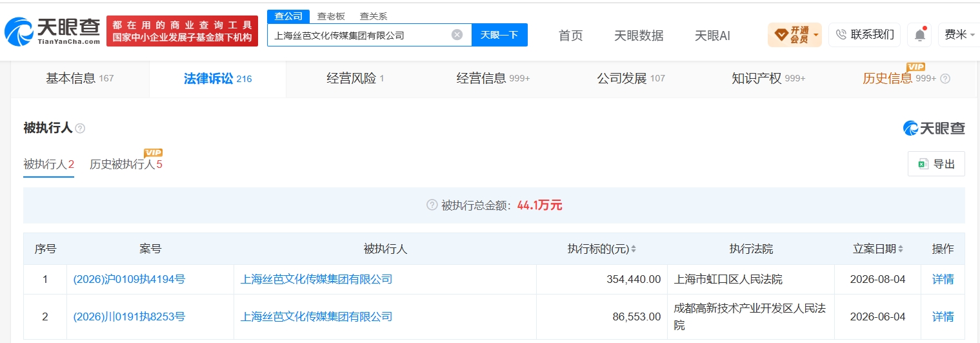Image resolution: width=980 pixels, height=343 pixels.
Task: Open case (2026)沪0109执4194号
Action: (x=129, y=280)
